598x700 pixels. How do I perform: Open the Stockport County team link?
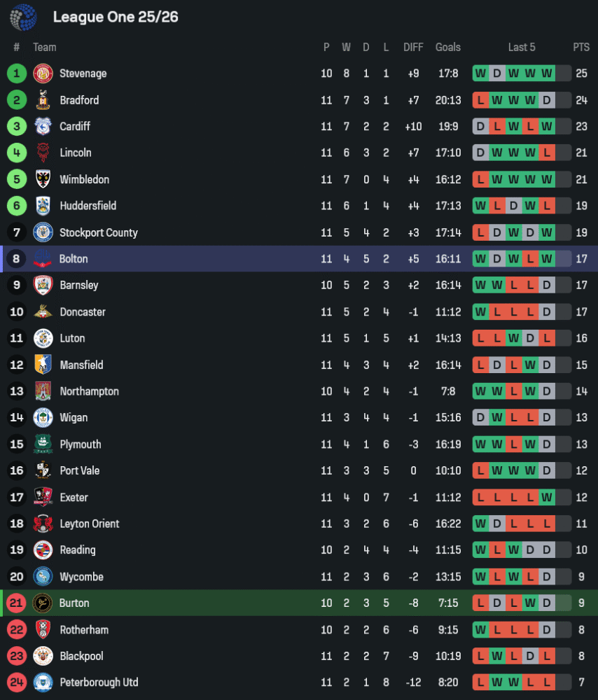99,233
